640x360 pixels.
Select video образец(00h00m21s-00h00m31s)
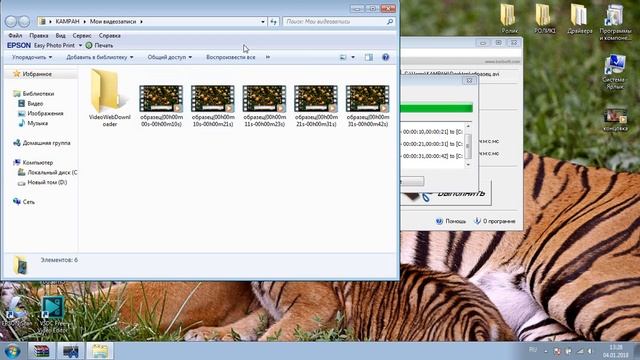316,105
